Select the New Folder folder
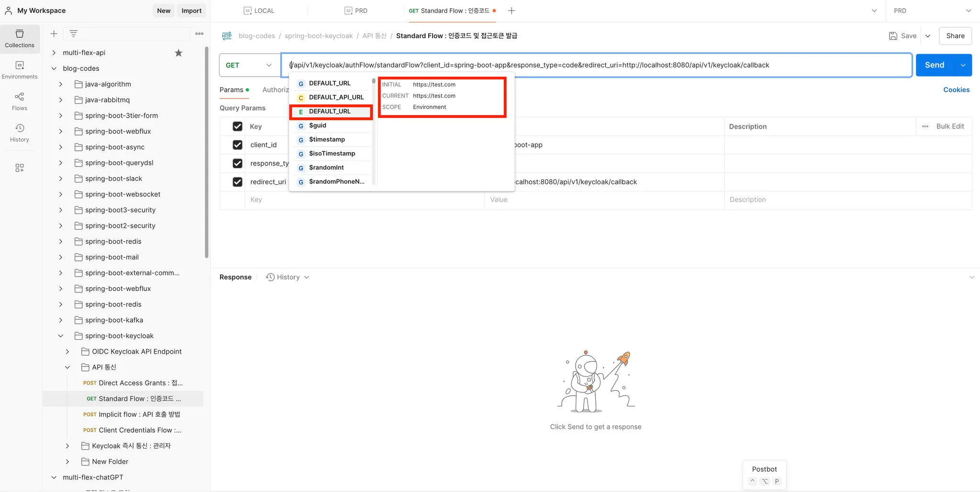This screenshot has width=980, height=492. (110, 461)
